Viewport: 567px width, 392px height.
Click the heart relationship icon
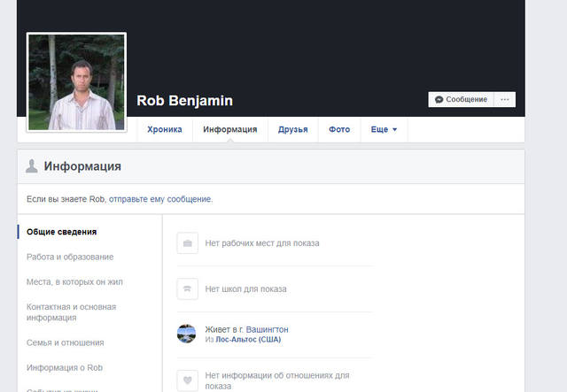pyautogui.click(x=187, y=380)
